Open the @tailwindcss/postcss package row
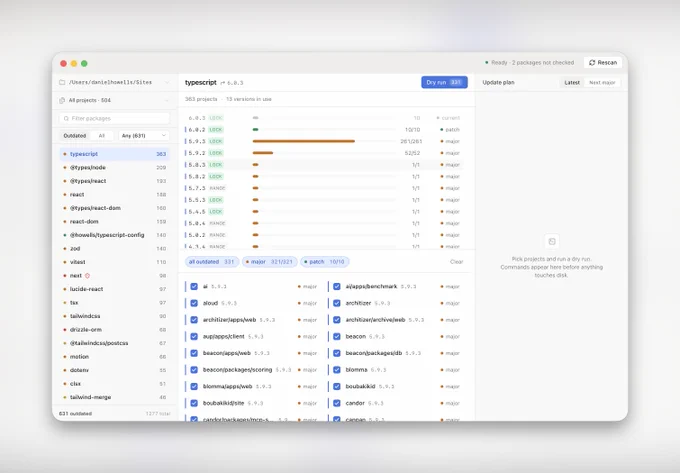The image size is (680, 473). pos(114,343)
